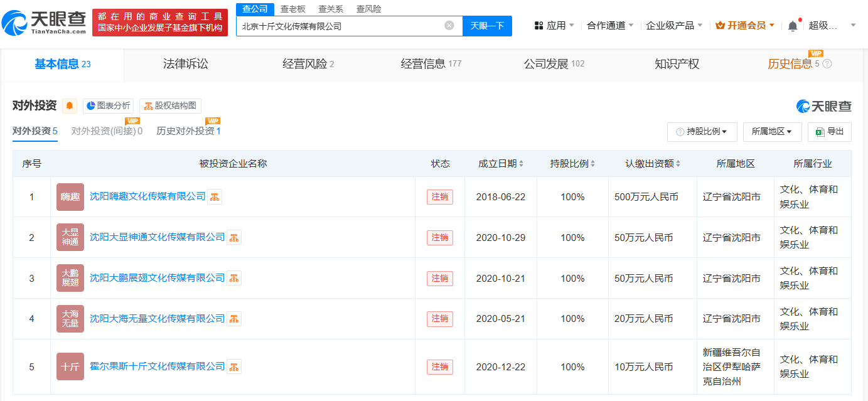This screenshot has width=868, height=401.
Task: Sort the table by 认缴出资额
Action: [653, 164]
